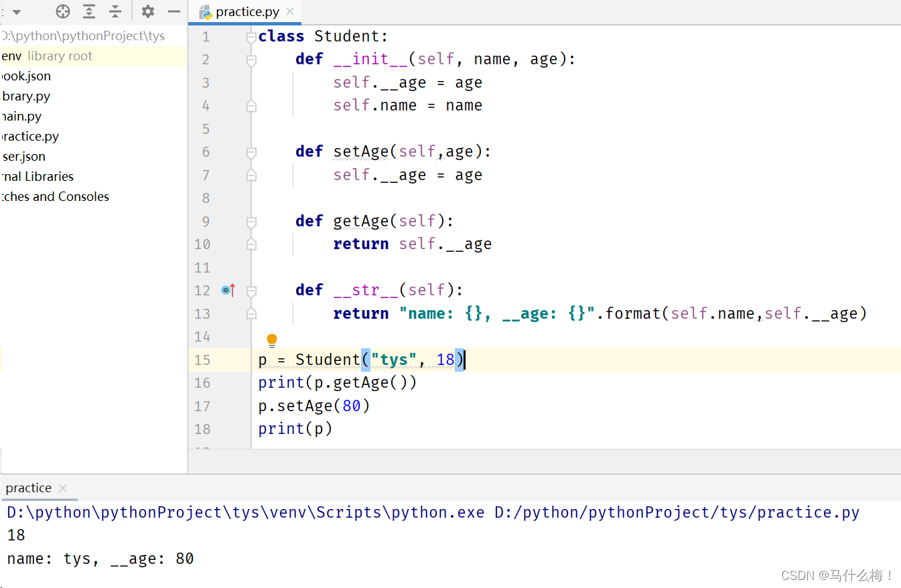Select the practice run tool window tab
Image resolution: width=901 pixels, height=588 pixels.
[28, 488]
